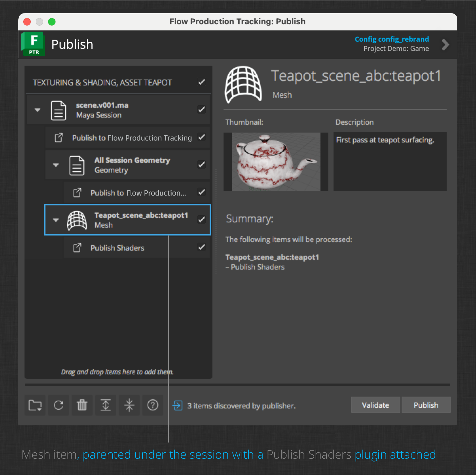Screen dimensions: 476x475
Task: Collapse the scene.v001.ma Maya Session item
Action: click(x=38, y=110)
